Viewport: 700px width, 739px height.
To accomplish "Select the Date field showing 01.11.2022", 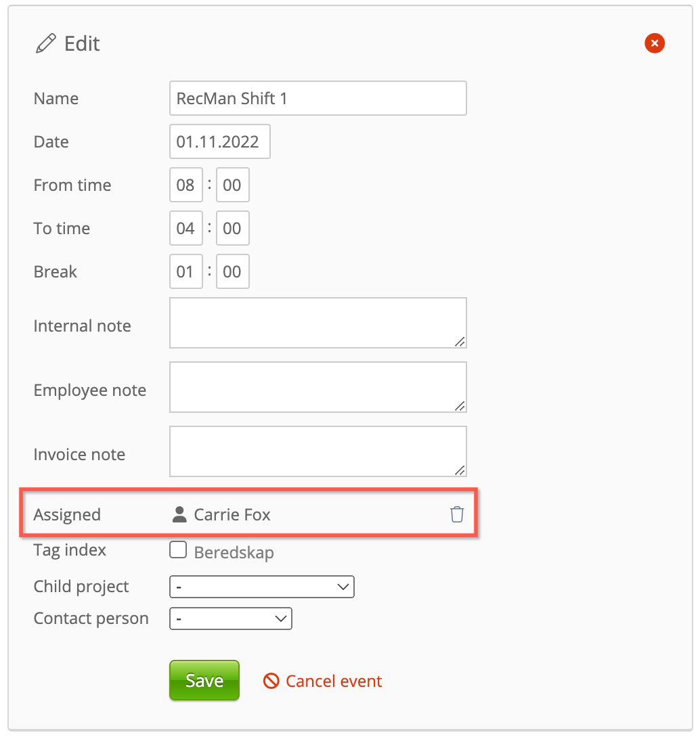I will [219, 141].
